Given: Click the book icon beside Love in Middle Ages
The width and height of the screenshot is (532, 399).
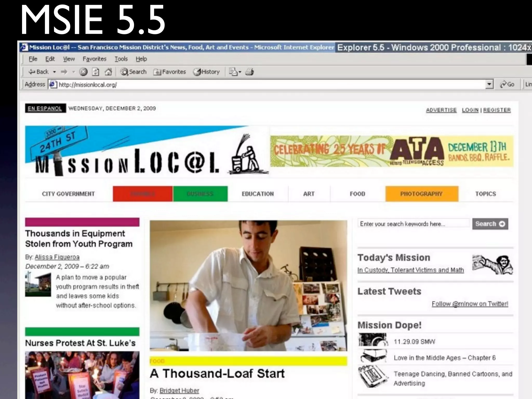Looking at the screenshot, I should point(373,356).
